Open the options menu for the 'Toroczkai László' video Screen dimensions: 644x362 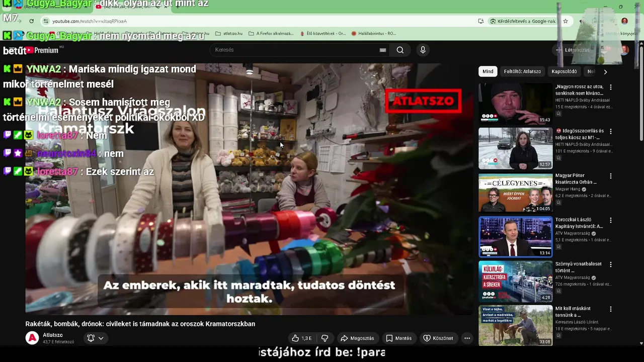pos(611,220)
